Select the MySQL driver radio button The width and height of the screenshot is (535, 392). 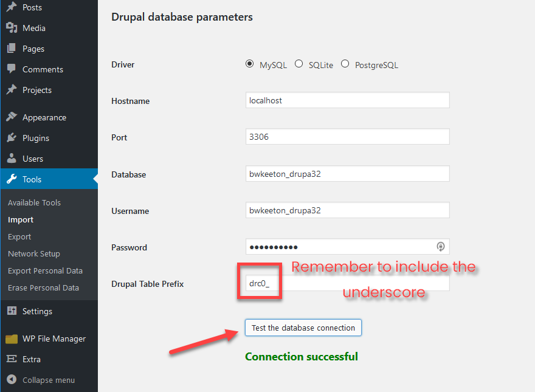click(x=249, y=63)
